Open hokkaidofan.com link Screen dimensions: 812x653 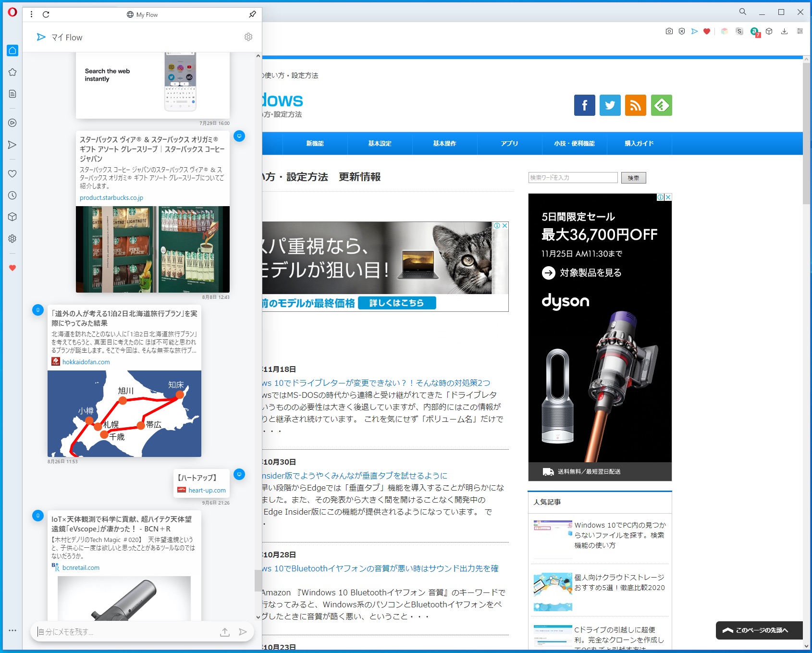[86, 362]
